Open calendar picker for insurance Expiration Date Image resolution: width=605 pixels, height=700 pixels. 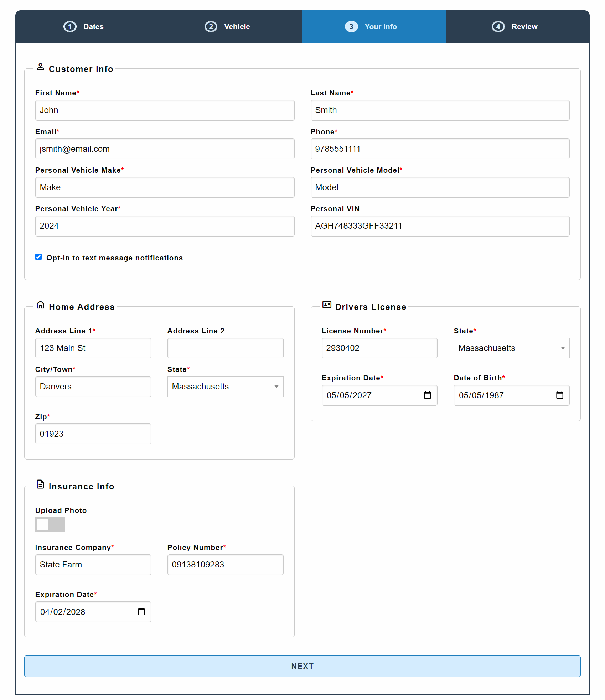point(141,612)
